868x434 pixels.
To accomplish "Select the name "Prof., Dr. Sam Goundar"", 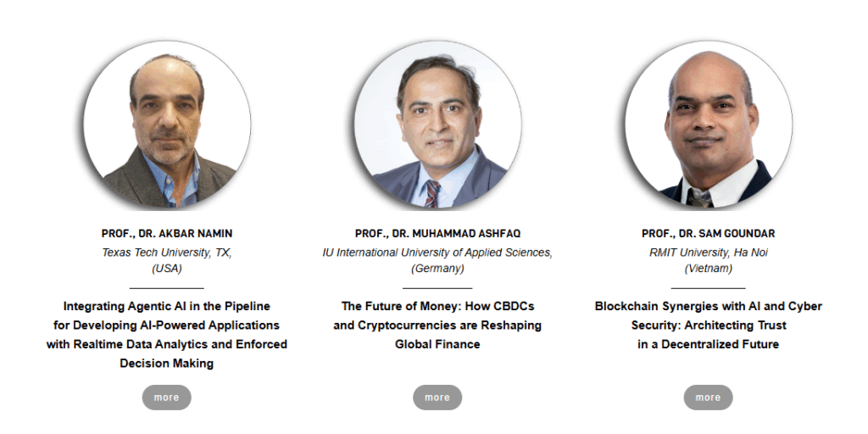I will coord(708,234).
